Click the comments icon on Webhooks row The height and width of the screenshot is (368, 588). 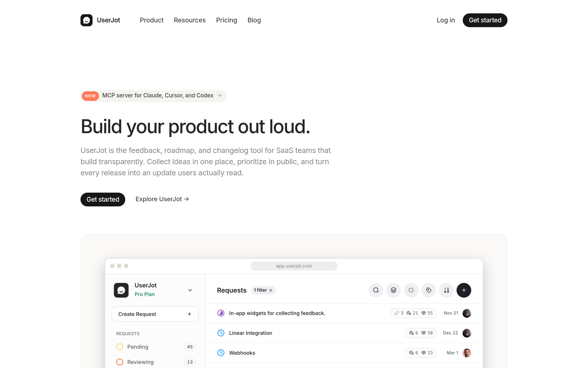(x=411, y=353)
